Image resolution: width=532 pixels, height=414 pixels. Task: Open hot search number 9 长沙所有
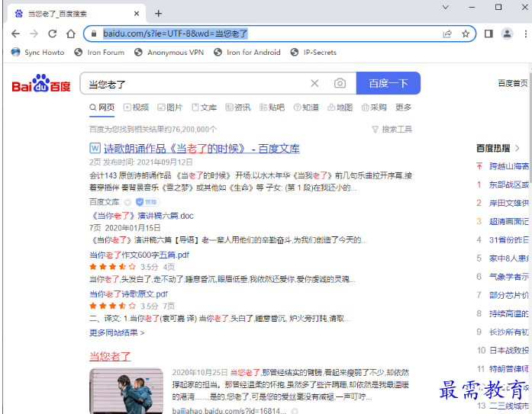pyautogui.click(x=508, y=332)
